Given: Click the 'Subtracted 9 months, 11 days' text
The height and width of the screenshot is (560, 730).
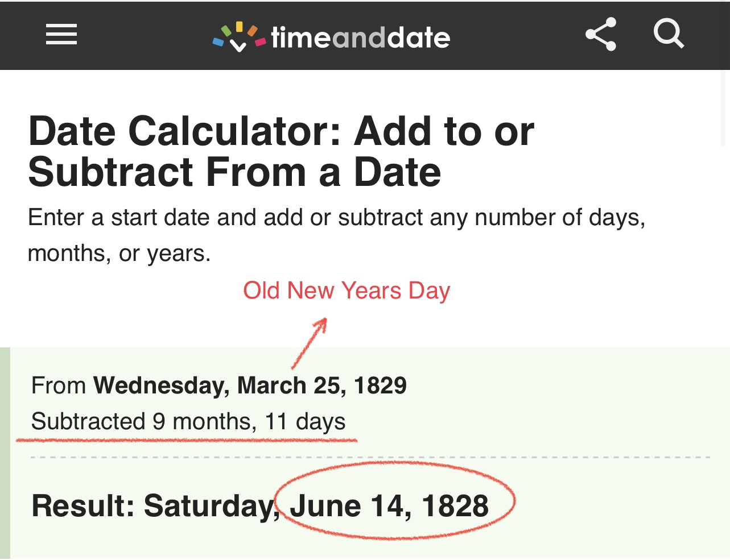Looking at the screenshot, I should click(188, 421).
